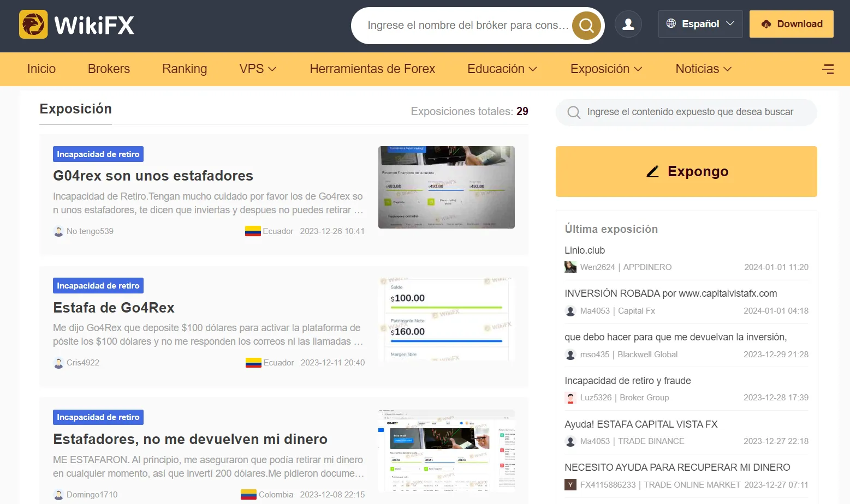Open the Ranking page

(x=185, y=69)
